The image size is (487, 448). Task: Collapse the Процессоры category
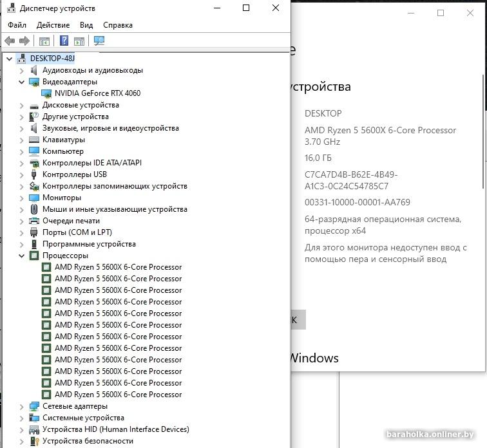22,256
